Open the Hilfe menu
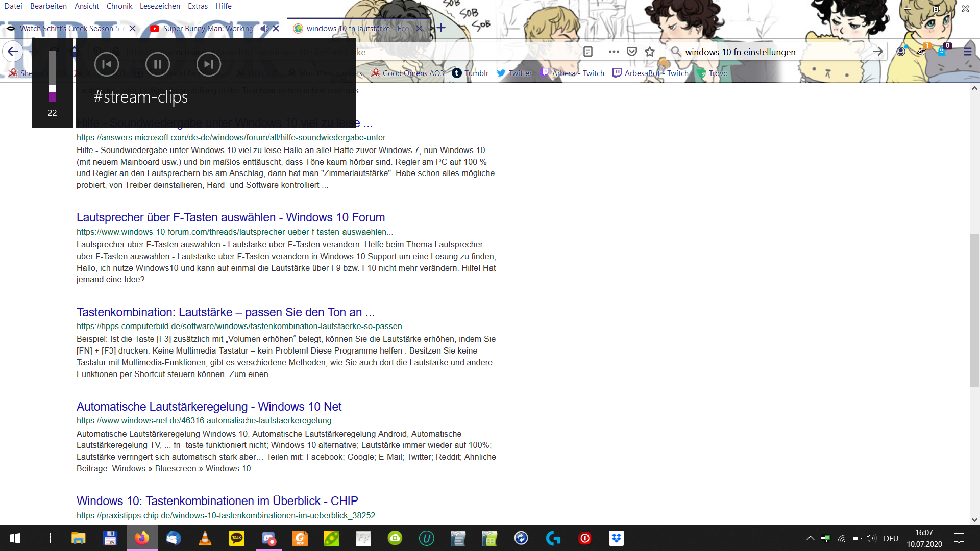980x551 pixels. [x=224, y=6]
